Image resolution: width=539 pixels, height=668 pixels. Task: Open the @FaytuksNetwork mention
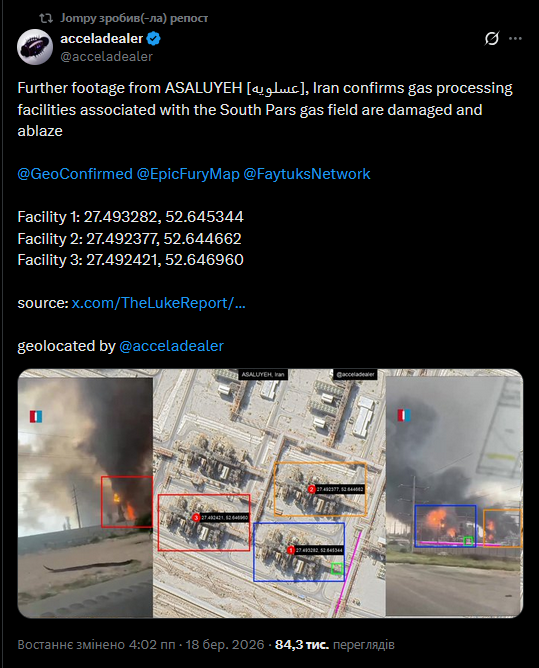[x=307, y=174]
